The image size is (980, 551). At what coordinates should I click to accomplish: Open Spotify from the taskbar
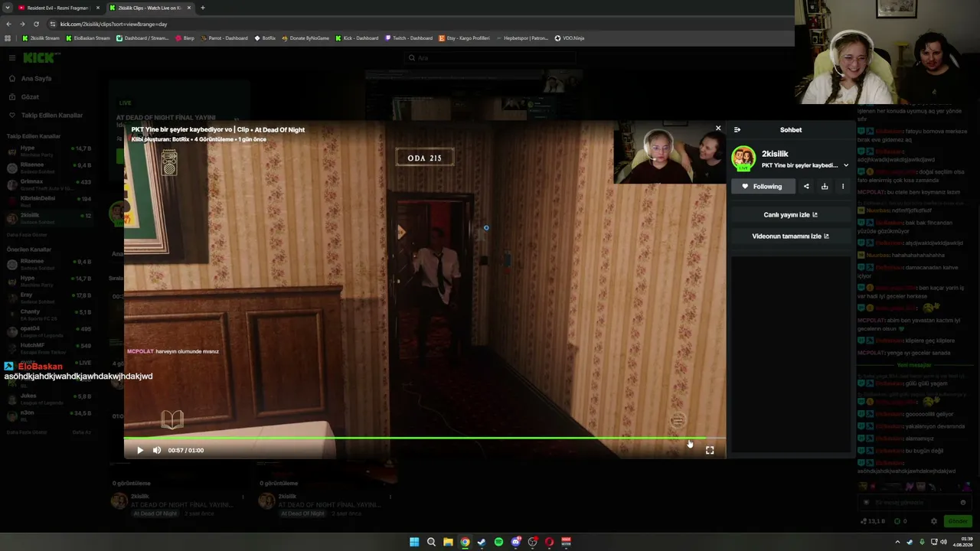pos(498,542)
